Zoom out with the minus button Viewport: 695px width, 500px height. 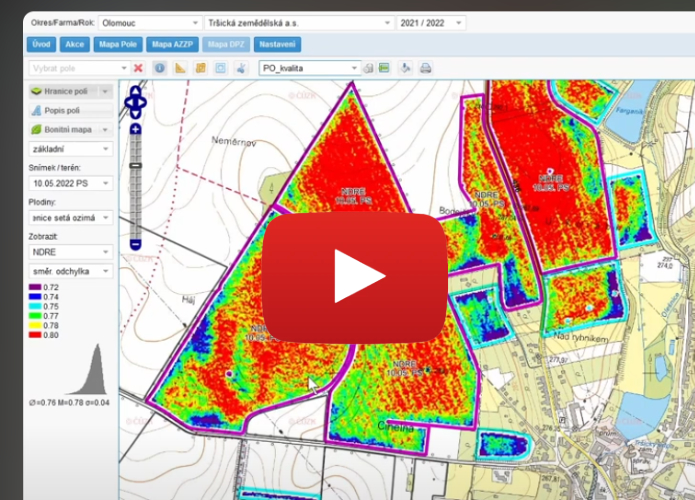coord(136,244)
